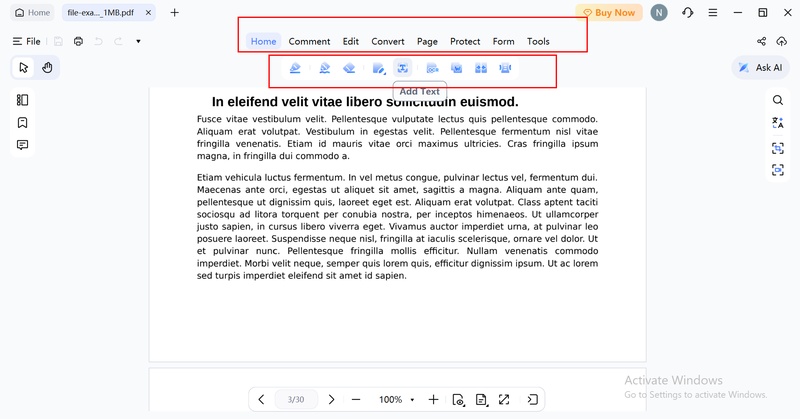The image size is (800, 419).
Task: Open the search magnifier on right sidebar
Action: [x=778, y=100]
